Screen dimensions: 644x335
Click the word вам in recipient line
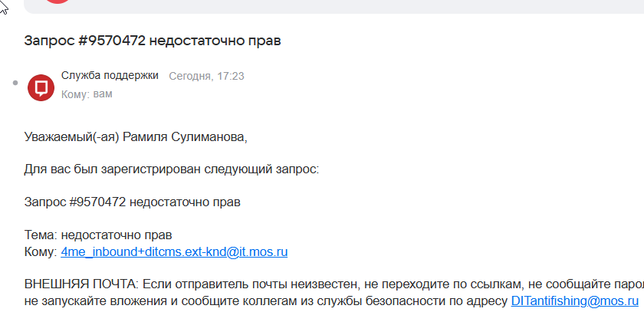103,94
